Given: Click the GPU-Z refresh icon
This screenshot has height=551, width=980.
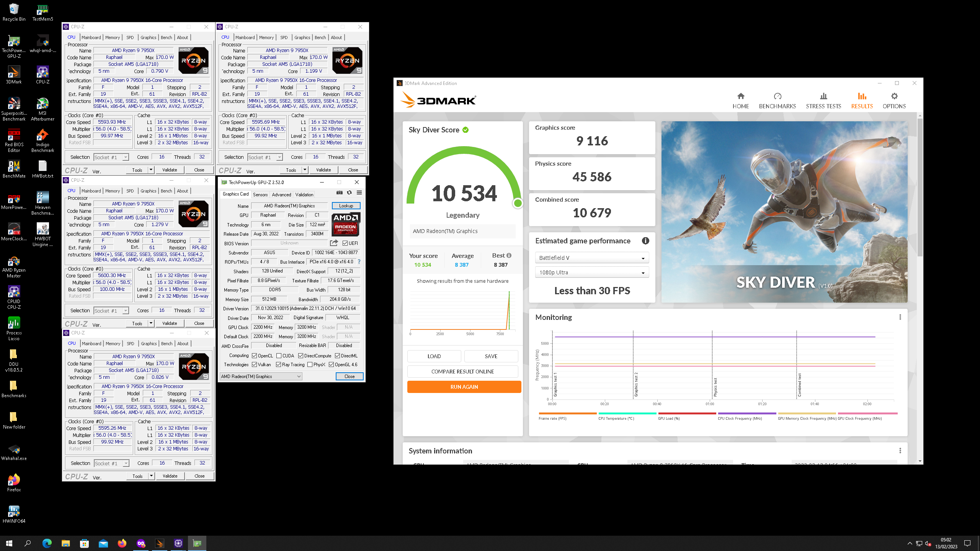Looking at the screenshot, I should 349,192.
